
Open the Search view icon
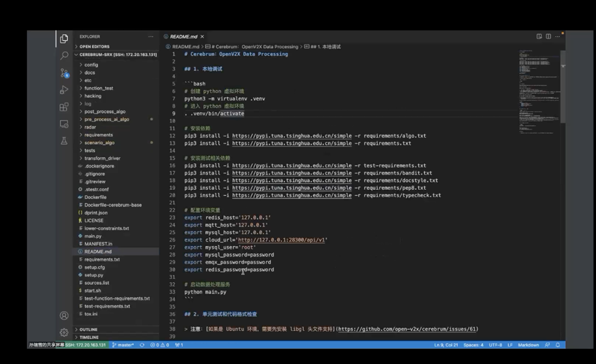pyautogui.click(x=64, y=56)
